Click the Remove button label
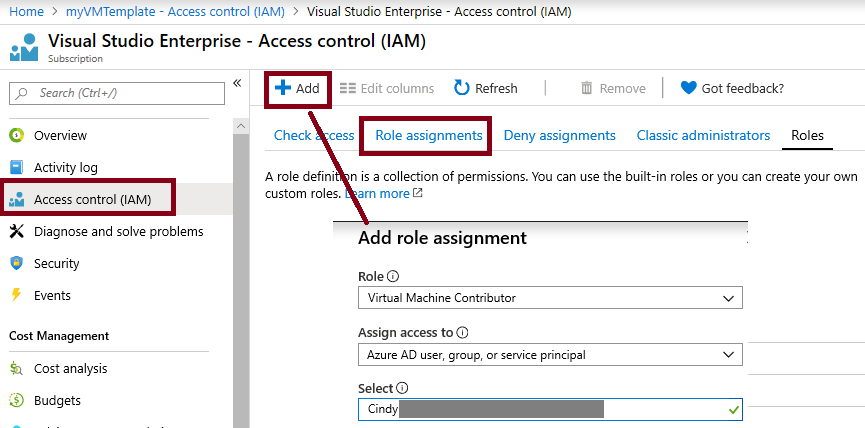Image resolution: width=865 pixels, height=428 pixels. (622, 88)
